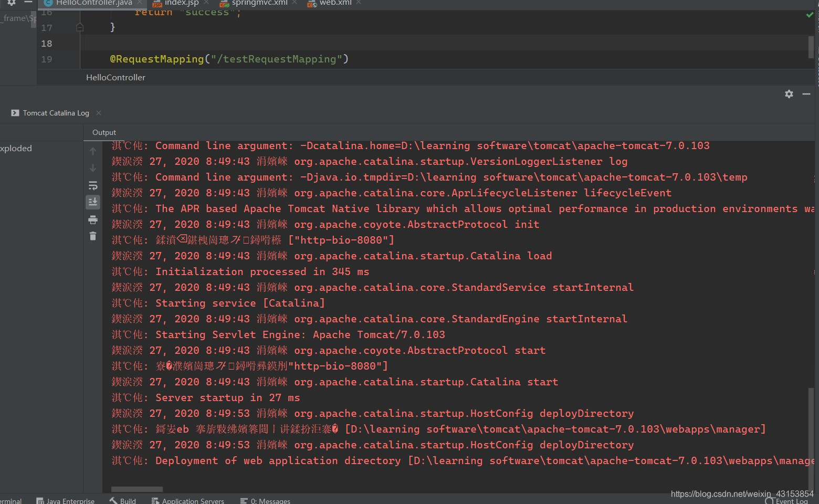
Task: Switch to the springmvc.xml tab
Action: (x=259, y=3)
